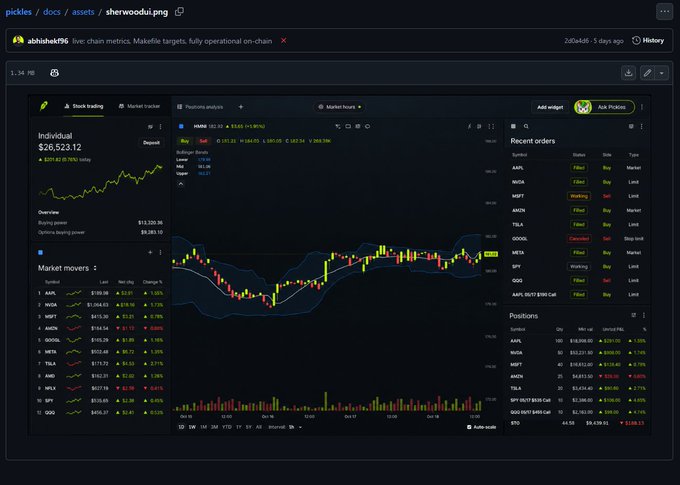Screen dimensions: 680x485
Task: Open the live: chain metrics commit message
Action: 172,41
